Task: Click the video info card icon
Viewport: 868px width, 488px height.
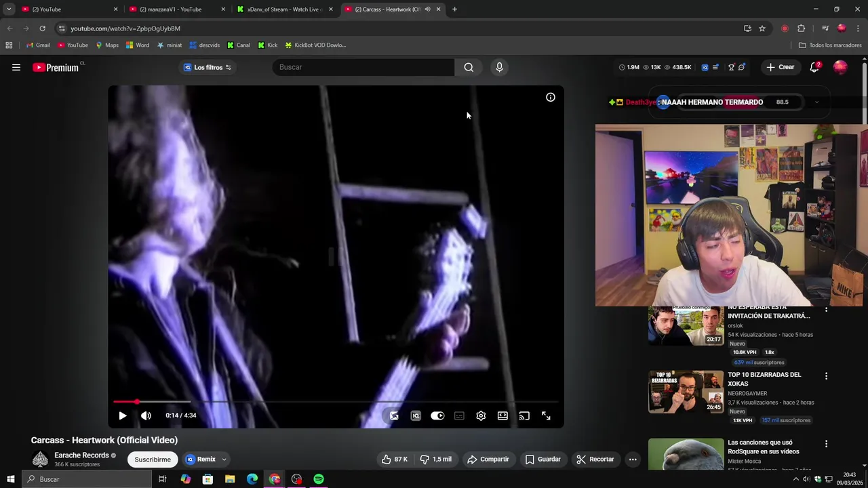Action: pos(551,97)
